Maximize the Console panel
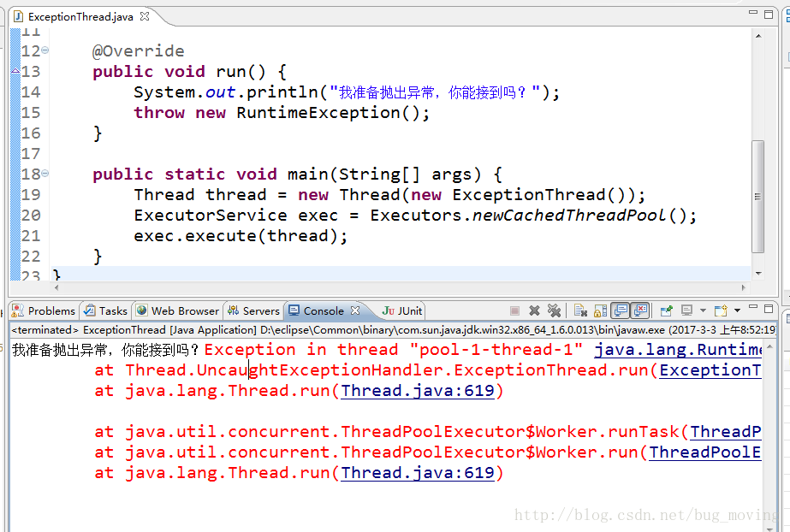The image size is (790, 532). point(769,309)
